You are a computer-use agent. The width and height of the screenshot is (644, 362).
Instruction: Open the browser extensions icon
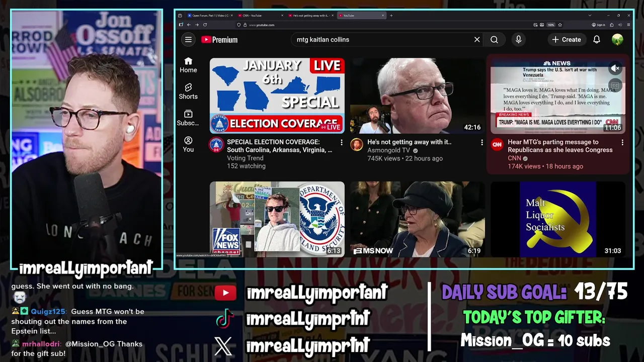612,25
